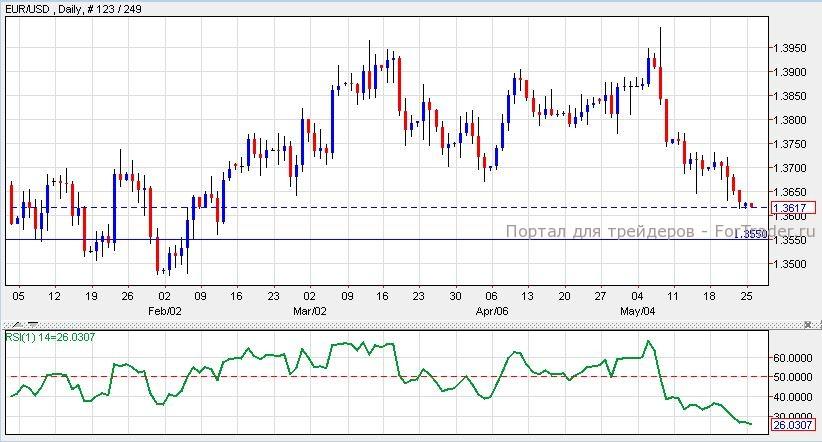Close the RSI indicator panel

(807, 325)
